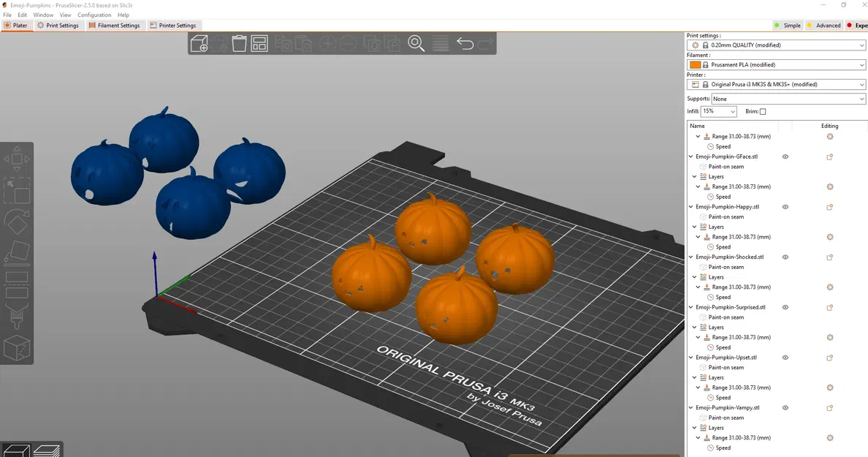Viewport: 868px width, 457px height.
Task: Select Emoji-Pumpkin-Upset.stl in object list
Action: [x=726, y=358]
